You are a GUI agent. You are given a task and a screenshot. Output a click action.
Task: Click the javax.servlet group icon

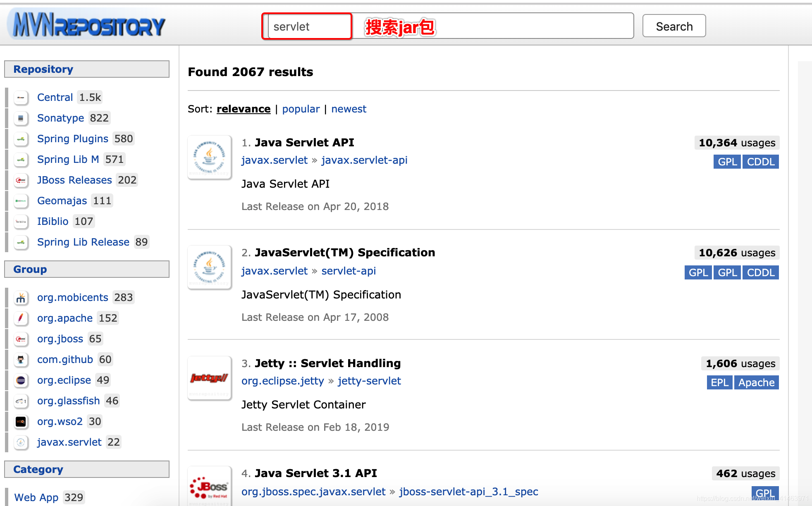(x=21, y=442)
